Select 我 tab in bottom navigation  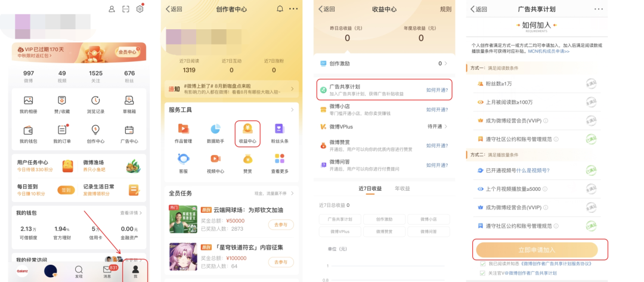pyautogui.click(x=135, y=271)
